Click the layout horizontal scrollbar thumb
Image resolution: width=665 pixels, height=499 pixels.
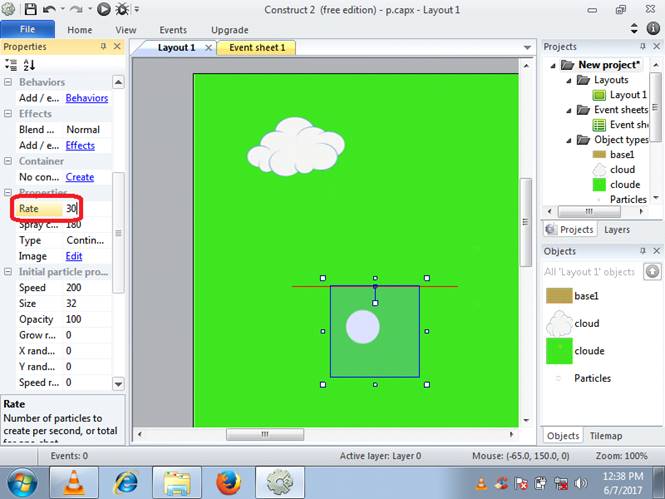(265, 435)
